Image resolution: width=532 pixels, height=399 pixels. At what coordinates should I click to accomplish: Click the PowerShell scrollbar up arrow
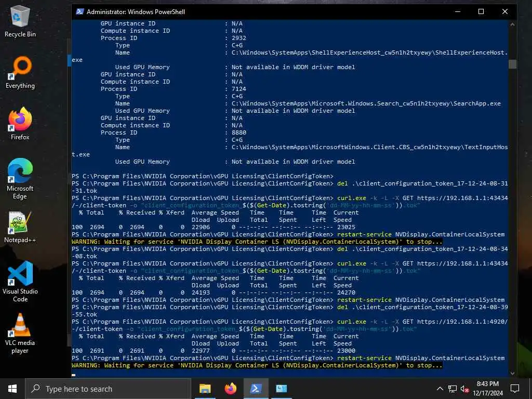click(x=512, y=24)
